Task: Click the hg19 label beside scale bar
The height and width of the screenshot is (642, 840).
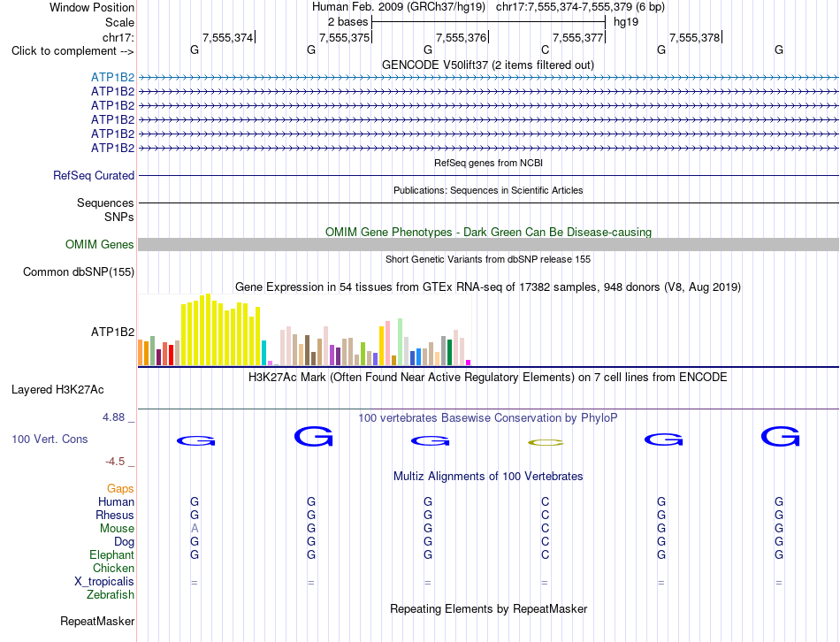Action: click(x=626, y=22)
